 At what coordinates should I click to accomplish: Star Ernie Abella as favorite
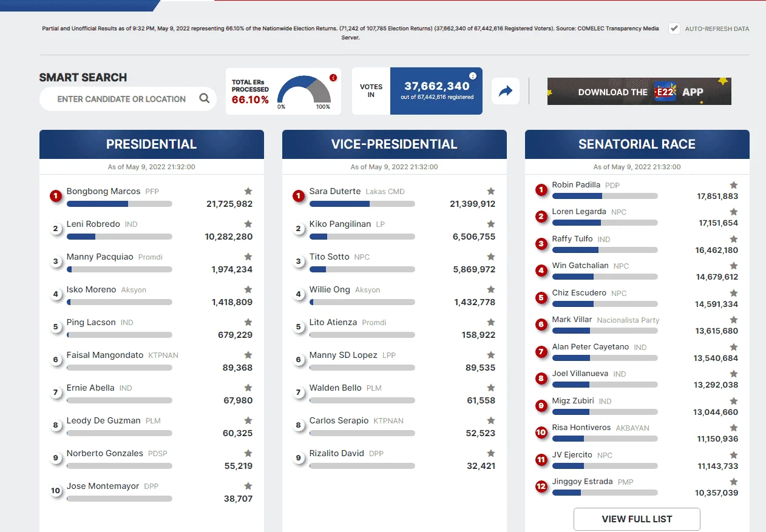click(248, 388)
